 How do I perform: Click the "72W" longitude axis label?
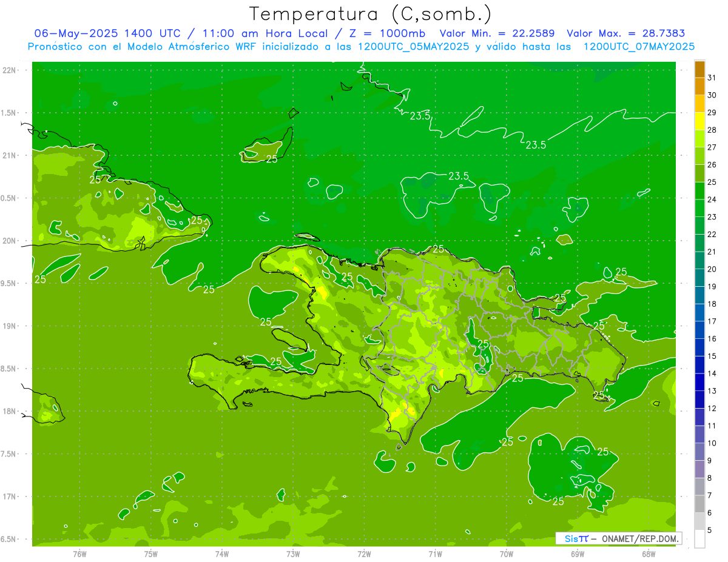[x=364, y=554]
